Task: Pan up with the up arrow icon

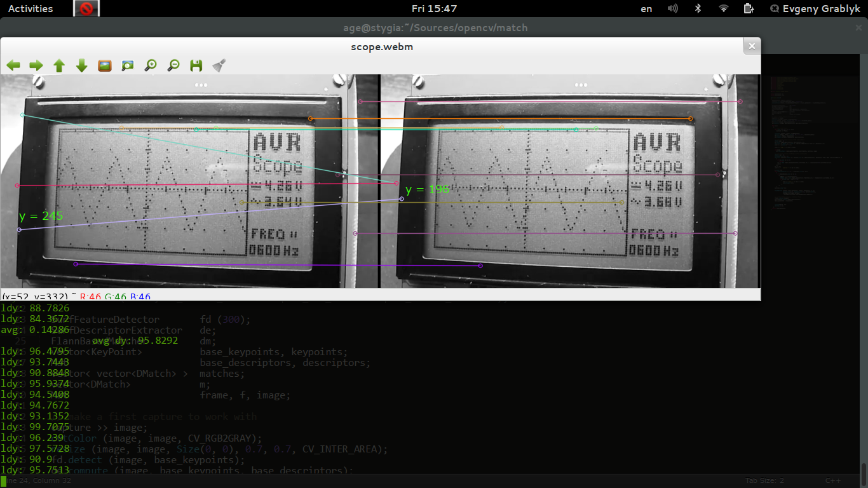Action: pyautogui.click(x=59, y=65)
